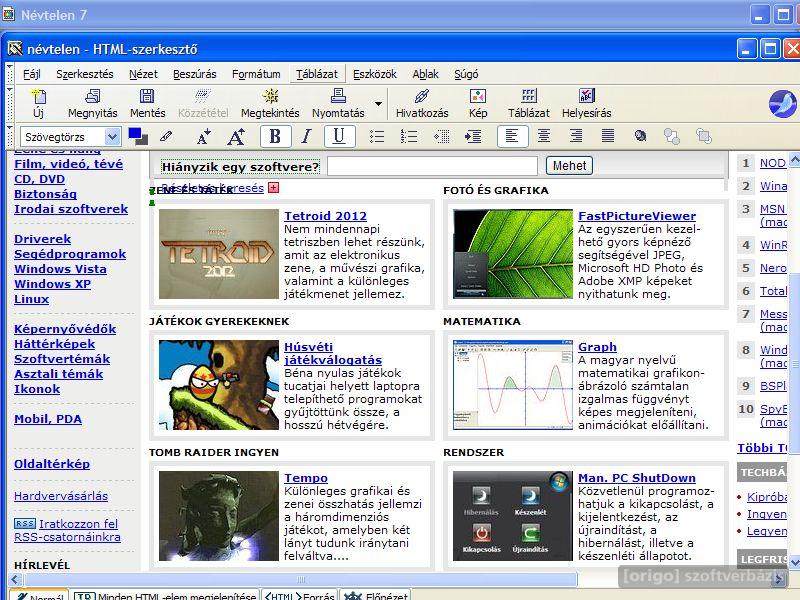The height and width of the screenshot is (600, 800).
Task: Click the Graph screenshot thumbnail
Action: (x=513, y=385)
